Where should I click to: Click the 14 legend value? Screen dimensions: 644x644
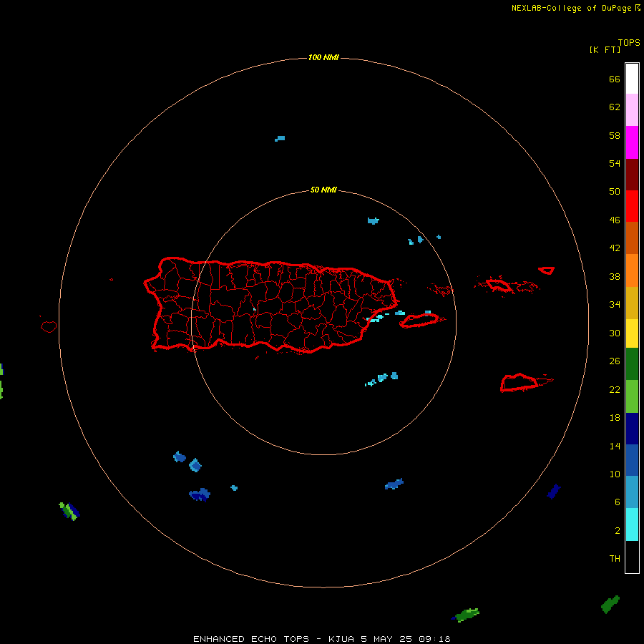point(615,446)
